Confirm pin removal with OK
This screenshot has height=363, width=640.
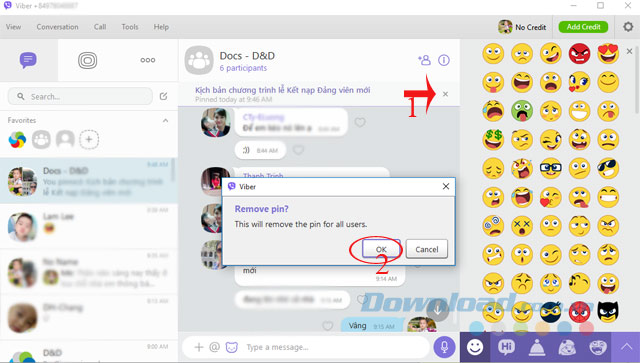(381, 249)
